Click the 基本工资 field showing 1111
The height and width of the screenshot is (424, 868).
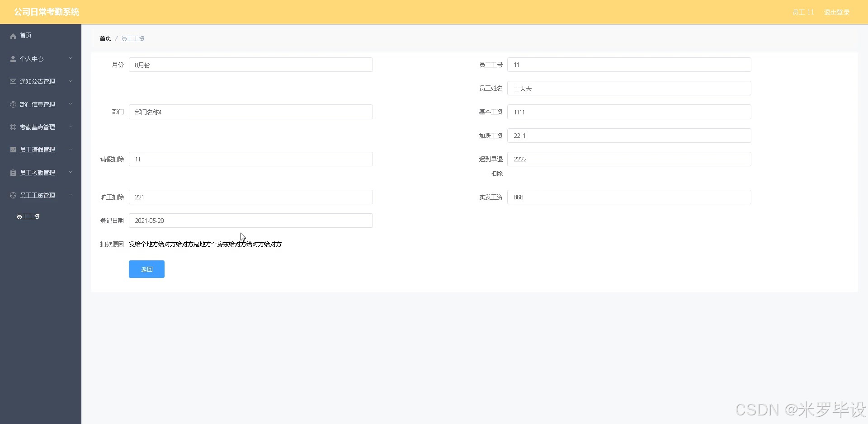pyautogui.click(x=629, y=112)
